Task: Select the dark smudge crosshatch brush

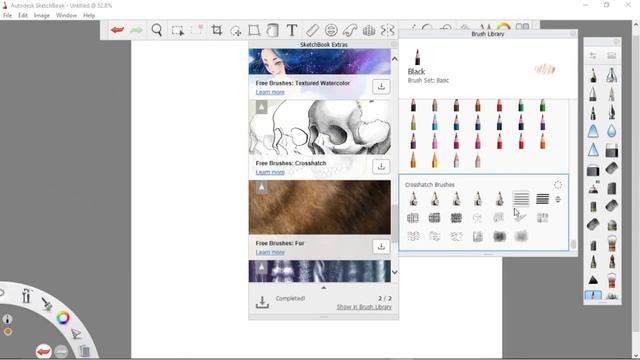Action: [x=499, y=236]
